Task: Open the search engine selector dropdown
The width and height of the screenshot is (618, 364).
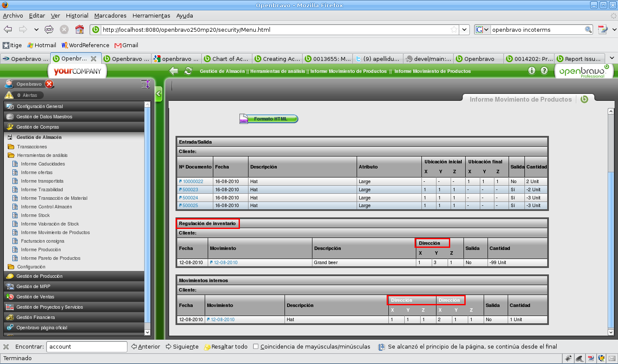Action: pos(482,30)
